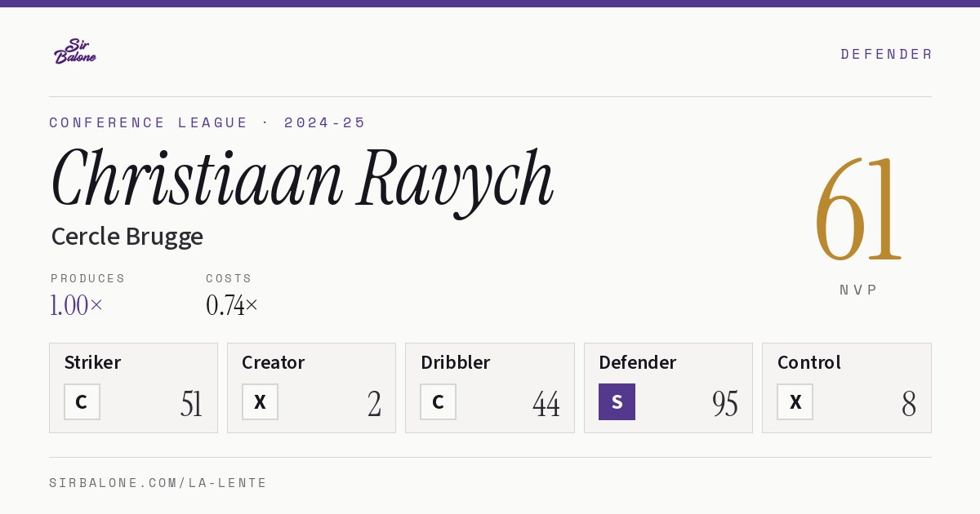Open the sirbalone.com/la-lente link
Image resolution: width=980 pixels, height=514 pixels.
(158, 483)
